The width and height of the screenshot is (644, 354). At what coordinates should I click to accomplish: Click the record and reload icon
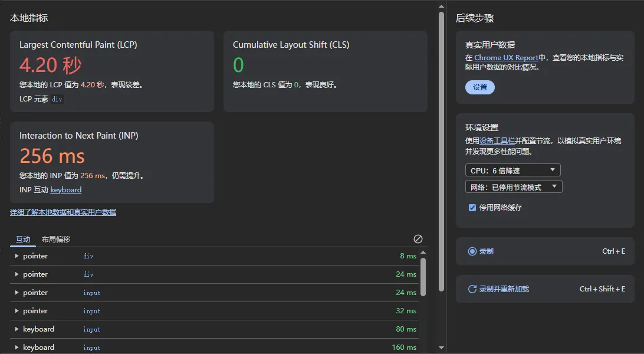(x=472, y=289)
